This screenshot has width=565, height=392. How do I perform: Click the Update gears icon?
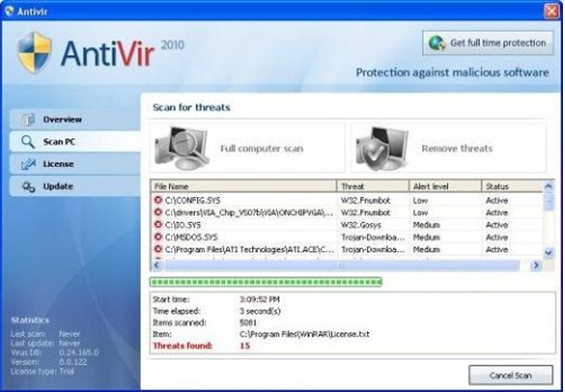[28, 187]
